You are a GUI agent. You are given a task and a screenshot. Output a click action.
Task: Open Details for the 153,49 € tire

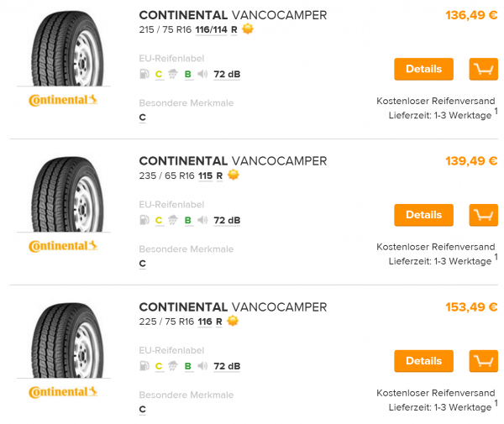423,361
